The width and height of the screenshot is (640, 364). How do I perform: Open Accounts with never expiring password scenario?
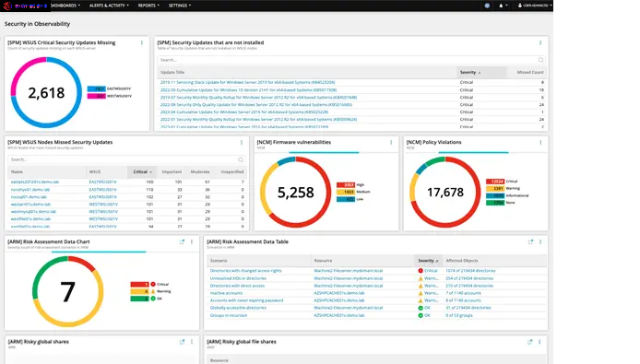tap(246, 300)
